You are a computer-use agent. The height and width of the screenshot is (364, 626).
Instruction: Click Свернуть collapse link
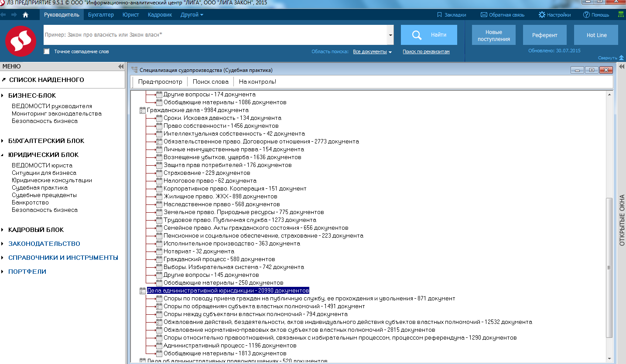tap(610, 58)
